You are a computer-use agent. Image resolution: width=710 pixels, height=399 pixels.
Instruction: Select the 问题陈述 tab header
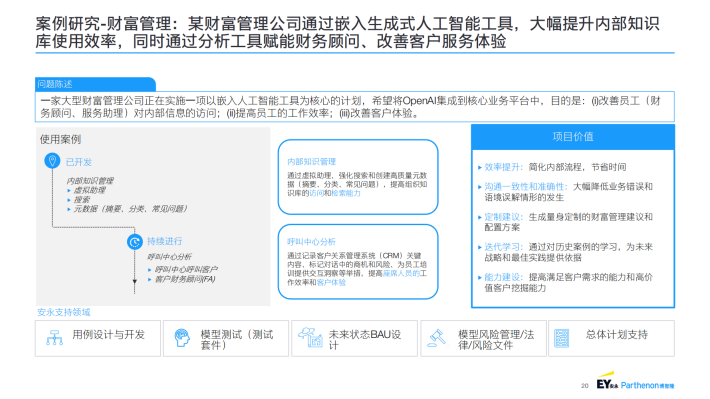click(96, 84)
